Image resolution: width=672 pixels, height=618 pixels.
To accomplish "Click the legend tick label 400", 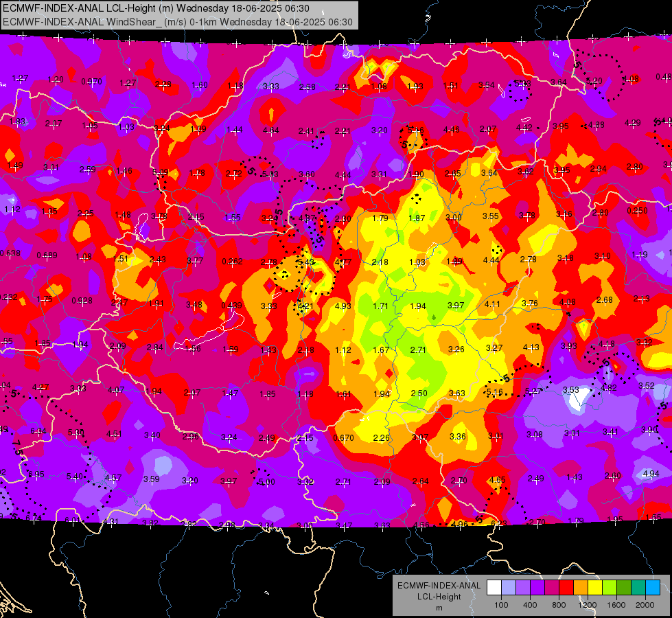I will click(x=530, y=605).
